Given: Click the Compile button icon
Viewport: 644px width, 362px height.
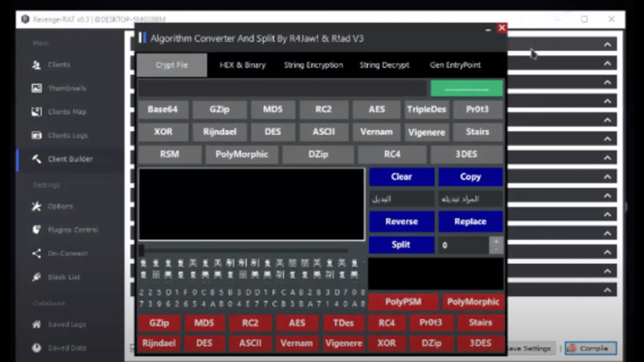Looking at the screenshot, I should (572, 348).
